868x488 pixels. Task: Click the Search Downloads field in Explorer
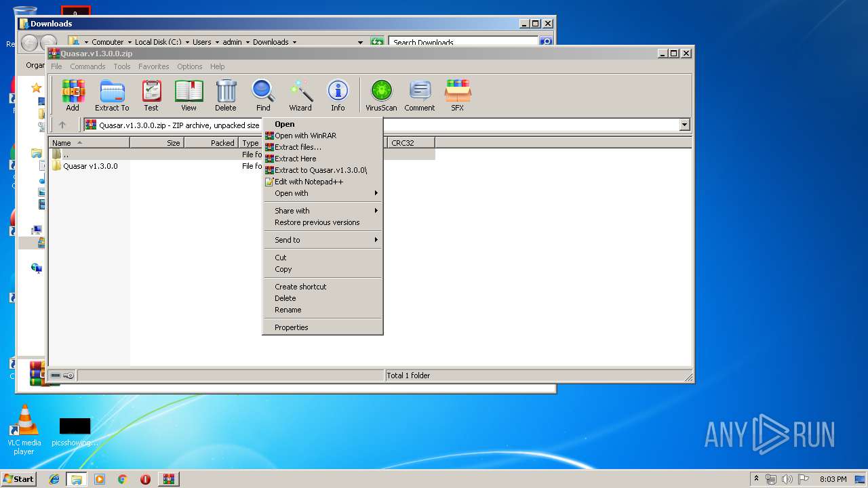(x=465, y=42)
